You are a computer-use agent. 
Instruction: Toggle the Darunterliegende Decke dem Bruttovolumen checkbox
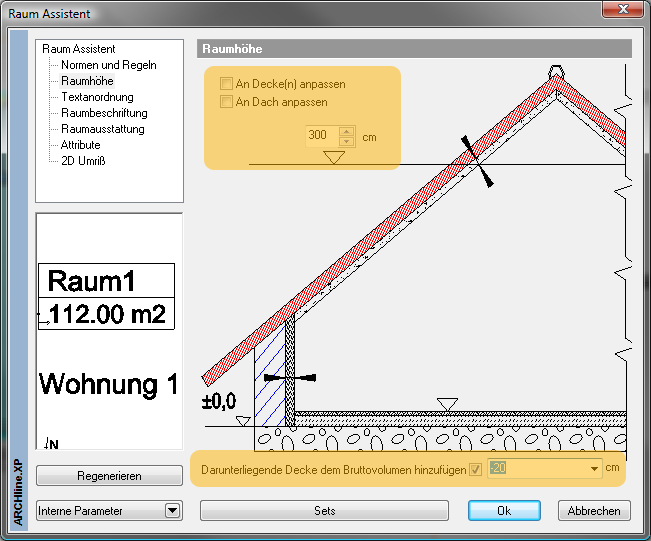(475, 470)
